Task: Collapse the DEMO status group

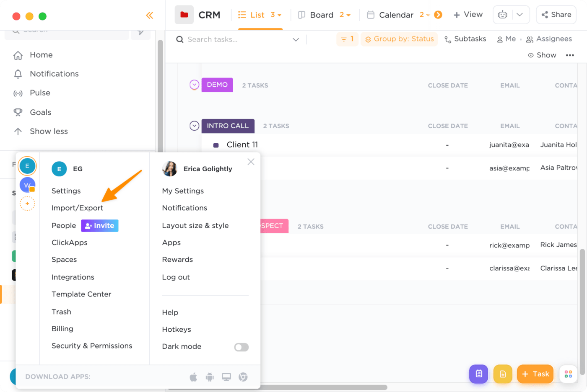Action: [194, 85]
